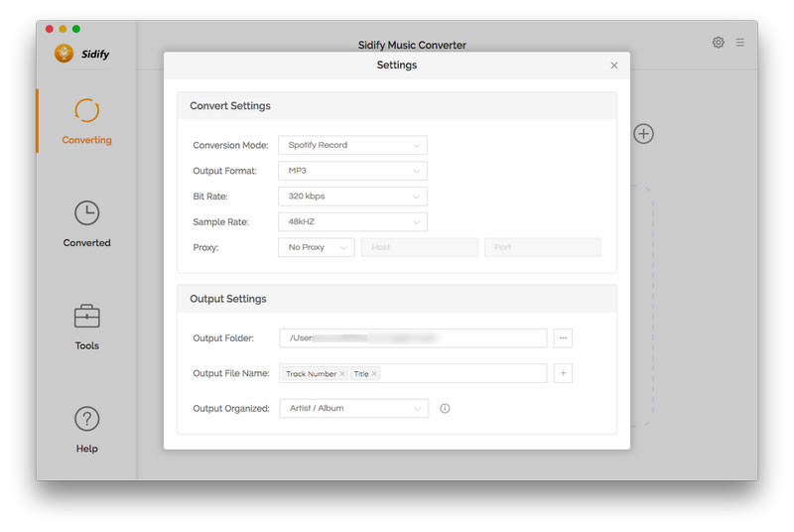Browse for output folder with ellipsis button
This screenshot has height=532, width=794.
[x=563, y=338]
